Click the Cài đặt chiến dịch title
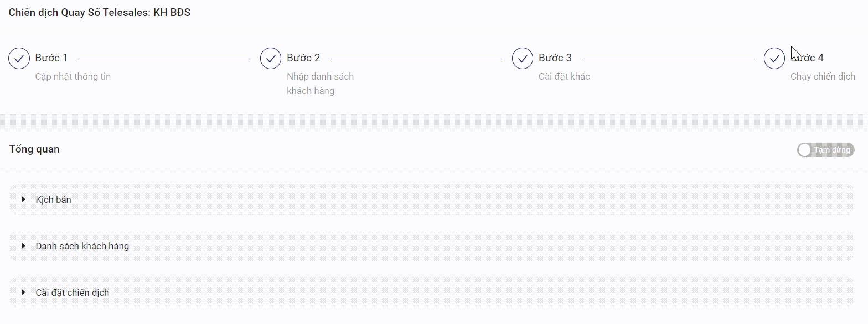The height and width of the screenshot is (324, 868). 73,292
